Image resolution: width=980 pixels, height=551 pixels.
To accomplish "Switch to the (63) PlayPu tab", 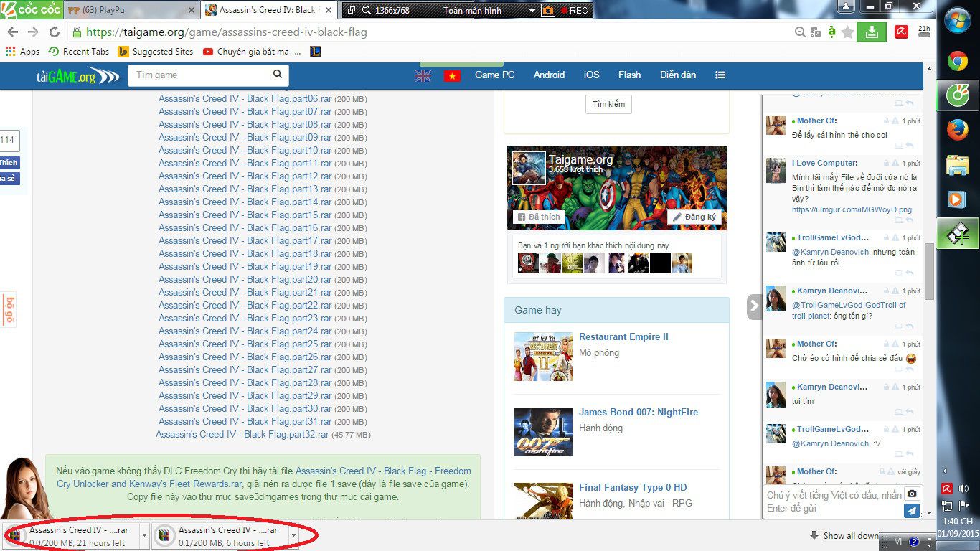I will 129,11.
